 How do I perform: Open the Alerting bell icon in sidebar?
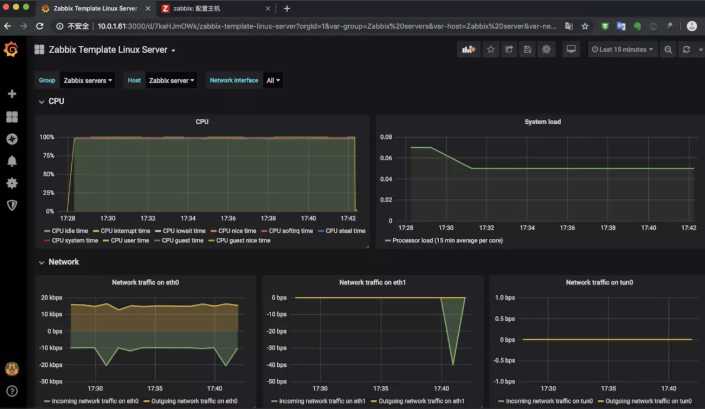click(x=12, y=161)
